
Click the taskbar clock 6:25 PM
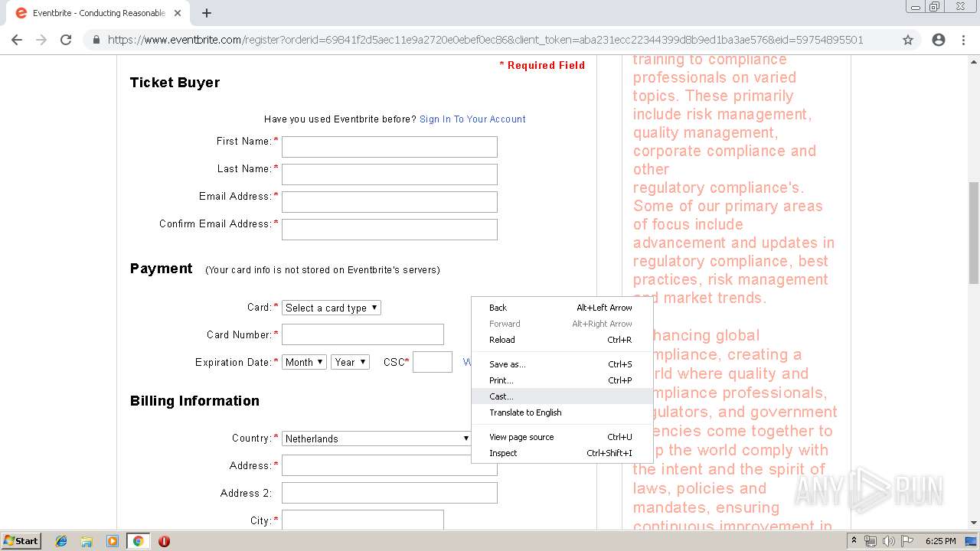940,541
